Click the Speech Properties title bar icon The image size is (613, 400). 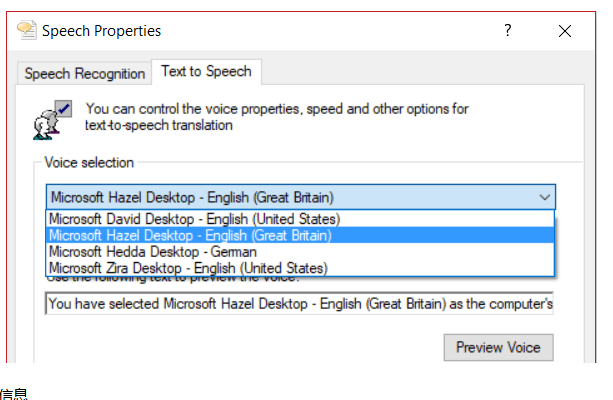point(27,31)
